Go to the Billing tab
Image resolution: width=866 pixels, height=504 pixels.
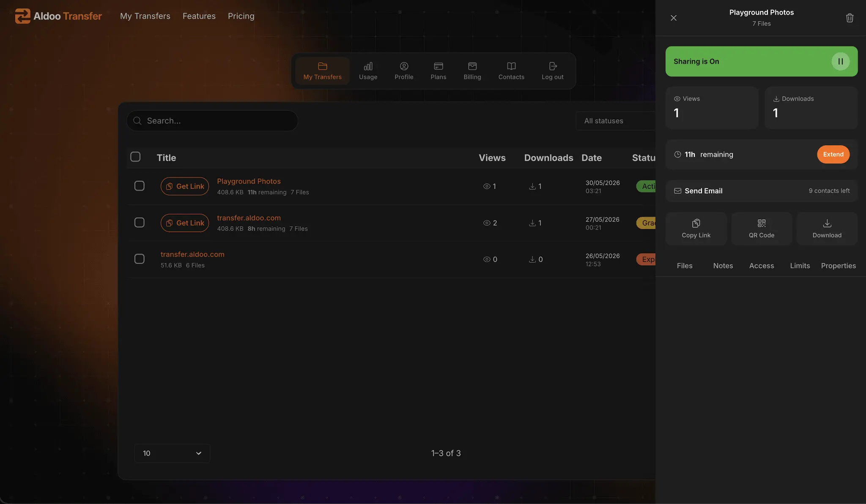tap(472, 71)
